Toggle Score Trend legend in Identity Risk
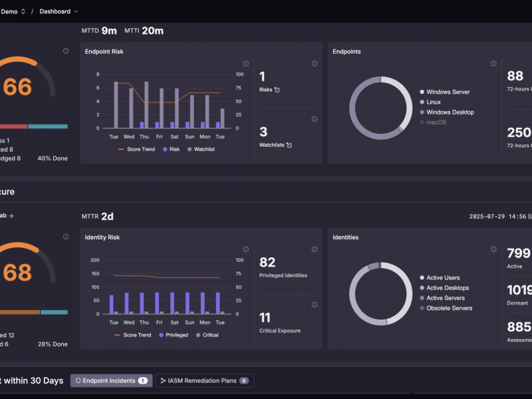Image resolution: width=532 pixels, height=399 pixels. [x=132, y=335]
